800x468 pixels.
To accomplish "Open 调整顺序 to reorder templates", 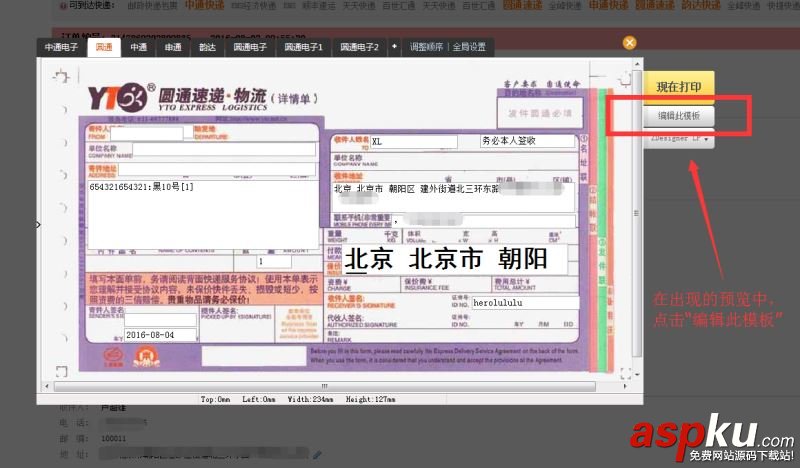I will 427,47.
